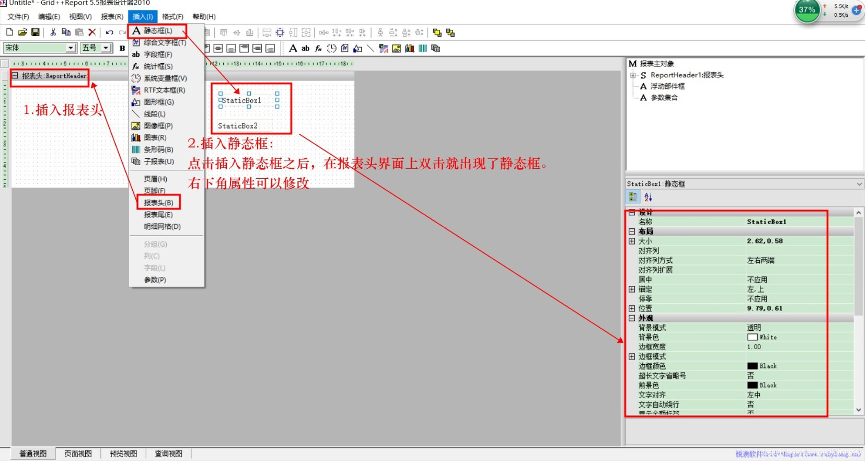The height and width of the screenshot is (462, 868).
Task: Expand the 位置 property row
Action: [632, 309]
